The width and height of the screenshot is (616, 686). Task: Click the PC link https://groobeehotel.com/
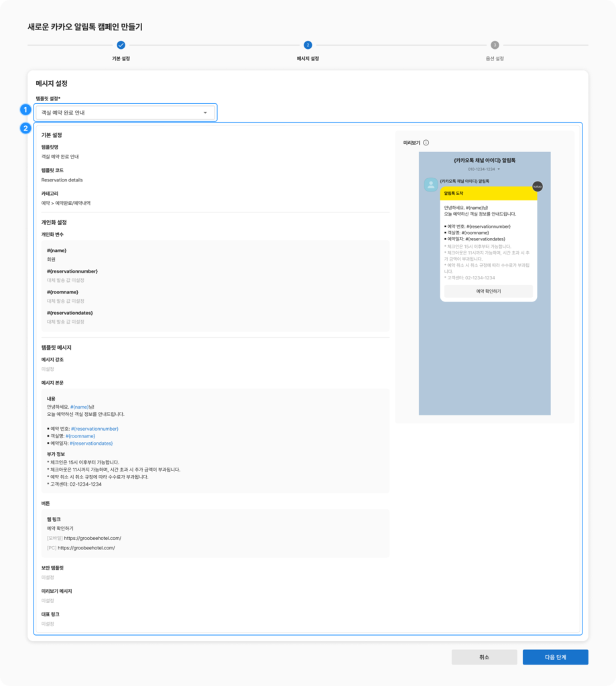click(x=86, y=547)
